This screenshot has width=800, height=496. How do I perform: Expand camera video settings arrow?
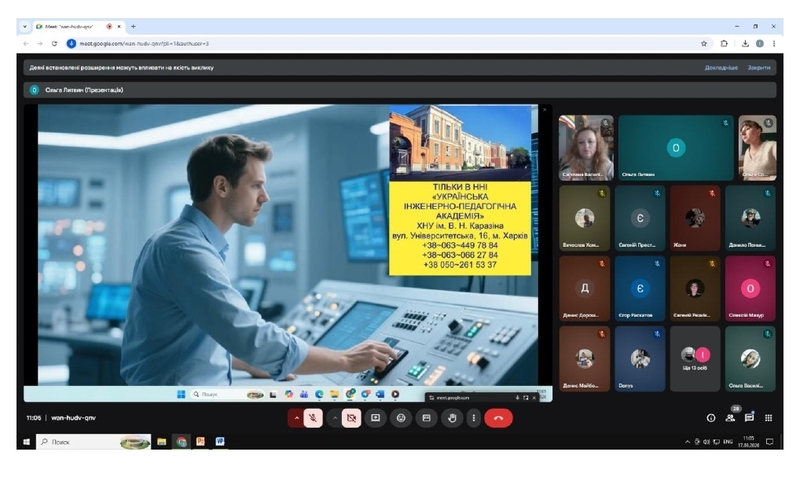[x=334, y=418]
